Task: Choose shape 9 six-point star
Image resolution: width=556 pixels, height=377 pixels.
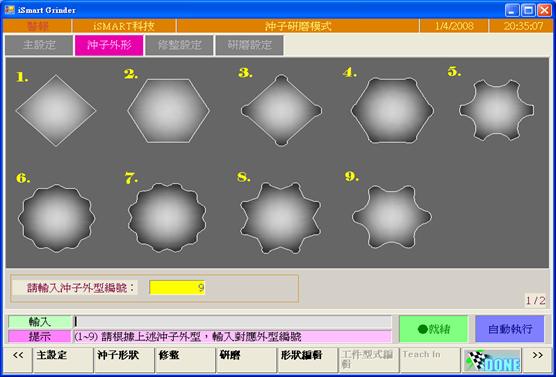Action: tap(391, 217)
